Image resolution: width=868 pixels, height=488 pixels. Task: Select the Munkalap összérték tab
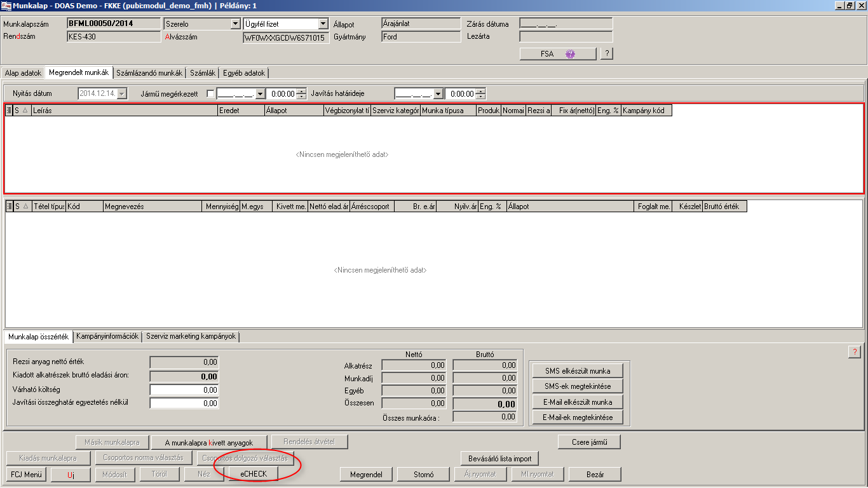pos(38,336)
